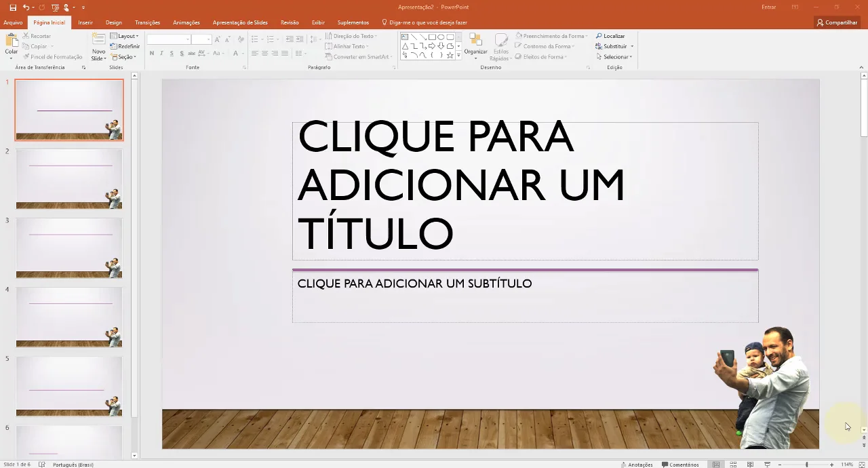Select slide 3 thumbnail

pyautogui.click(x=69, y=248)
